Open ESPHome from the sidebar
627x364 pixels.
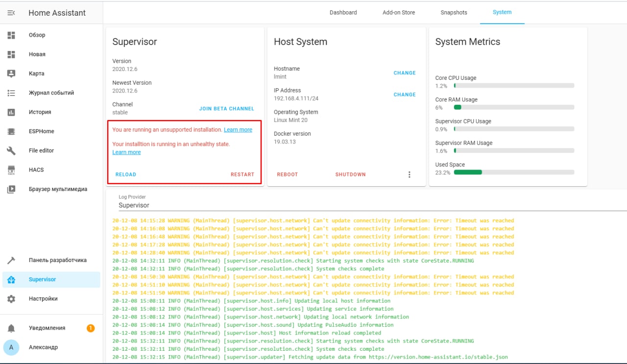coord(51,131)
